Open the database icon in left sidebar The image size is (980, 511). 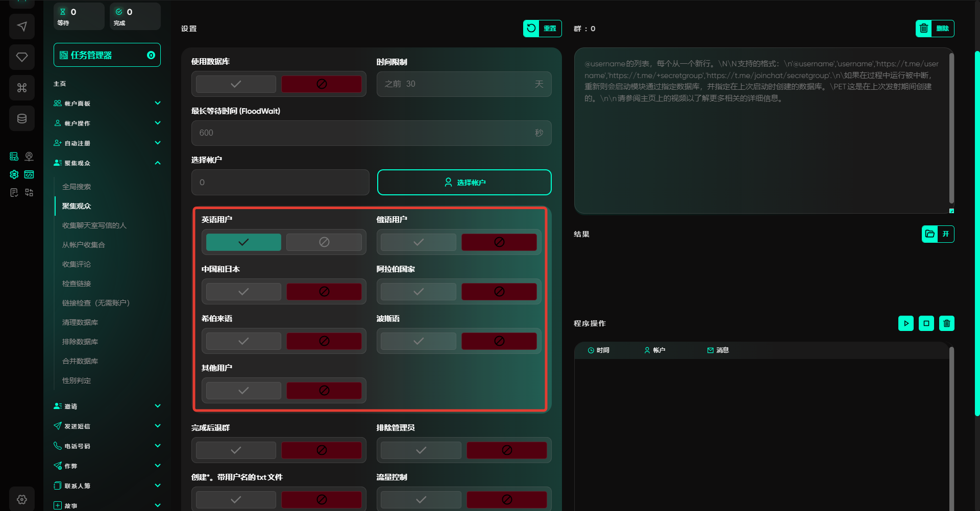pos(22,118)
